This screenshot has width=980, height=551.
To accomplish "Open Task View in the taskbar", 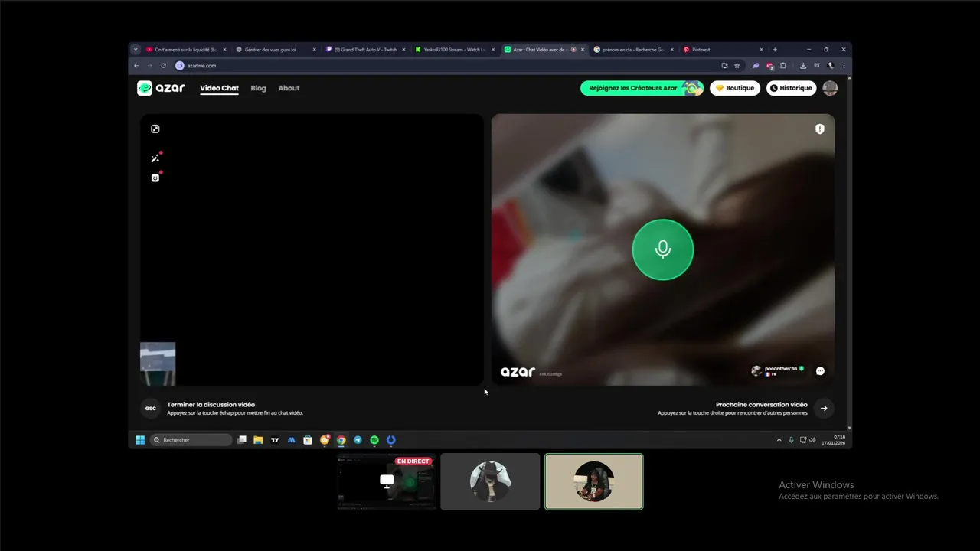I will pyautogui.click(x=242, y=440).
